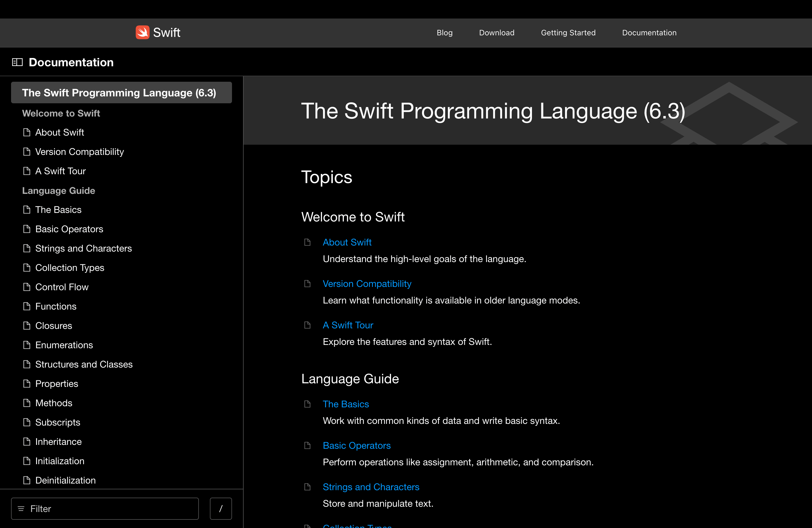Select Getting Started in the top navigation

(568, 33)
